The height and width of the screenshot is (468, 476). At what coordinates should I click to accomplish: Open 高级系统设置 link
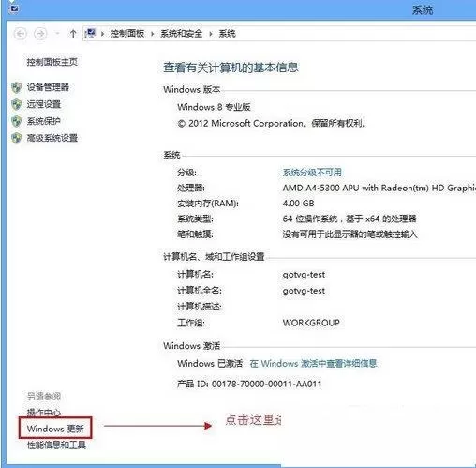(x=52, y=138)
